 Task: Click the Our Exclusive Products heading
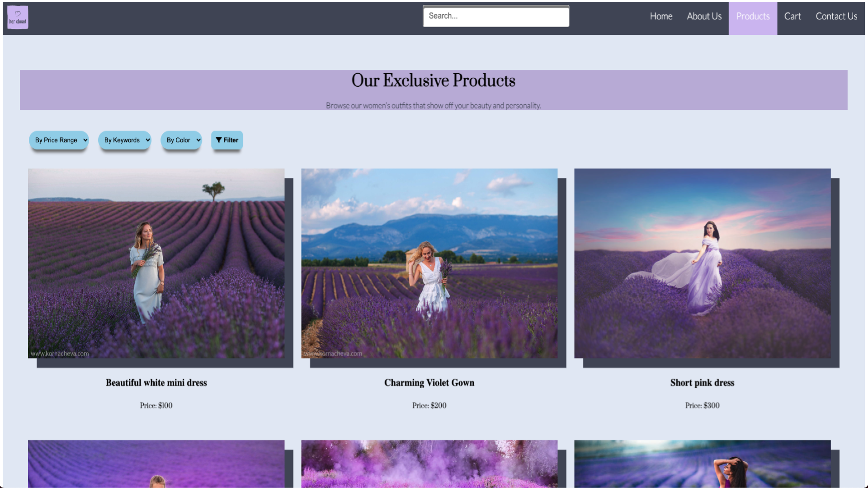[x=433, y=80]
